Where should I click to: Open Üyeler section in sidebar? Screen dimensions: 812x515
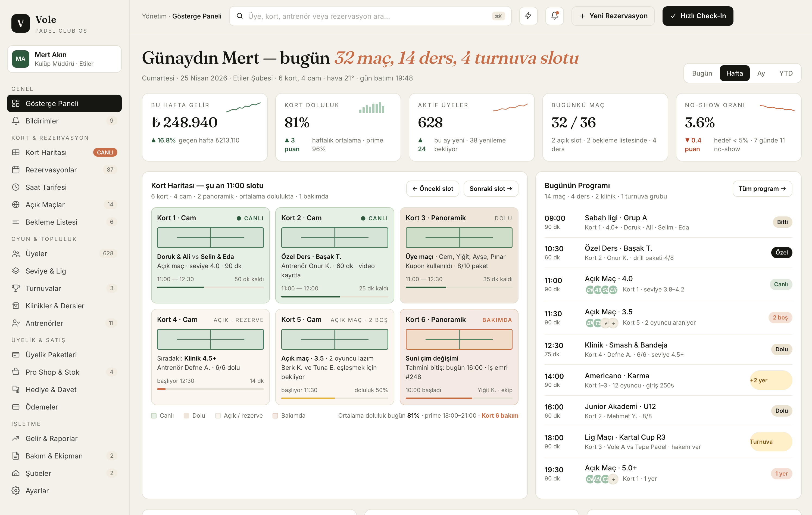tap(36, 253)
